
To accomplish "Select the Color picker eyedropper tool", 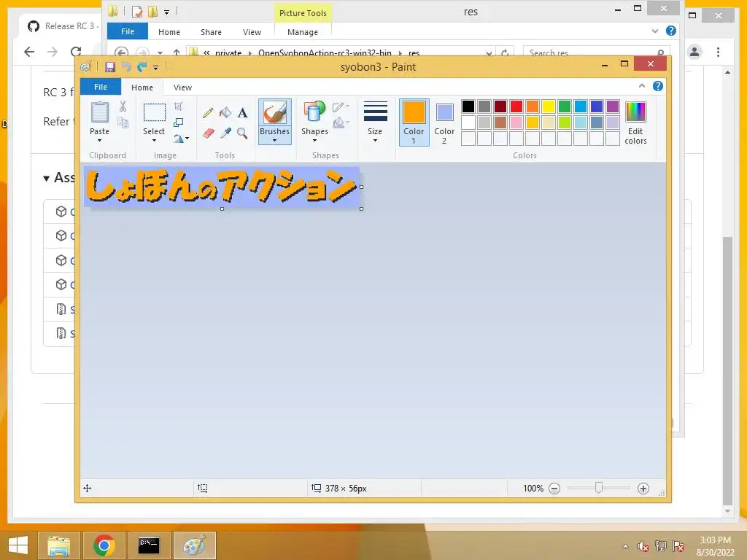I will coord(225,133).
